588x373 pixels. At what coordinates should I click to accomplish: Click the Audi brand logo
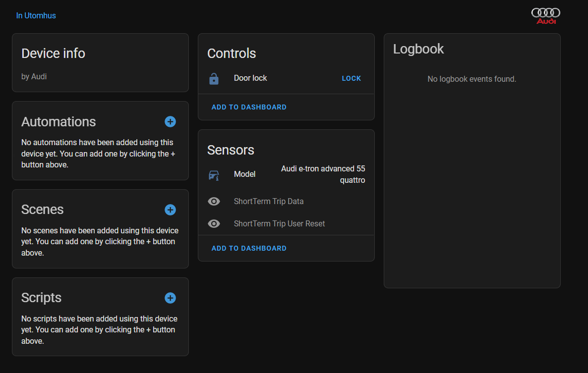click(x=546, y=16)
